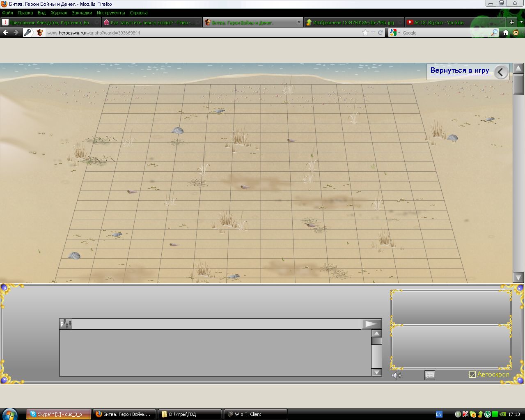
Task: Switch to Изображение 1334750186 tab
Action: point(354,23)
